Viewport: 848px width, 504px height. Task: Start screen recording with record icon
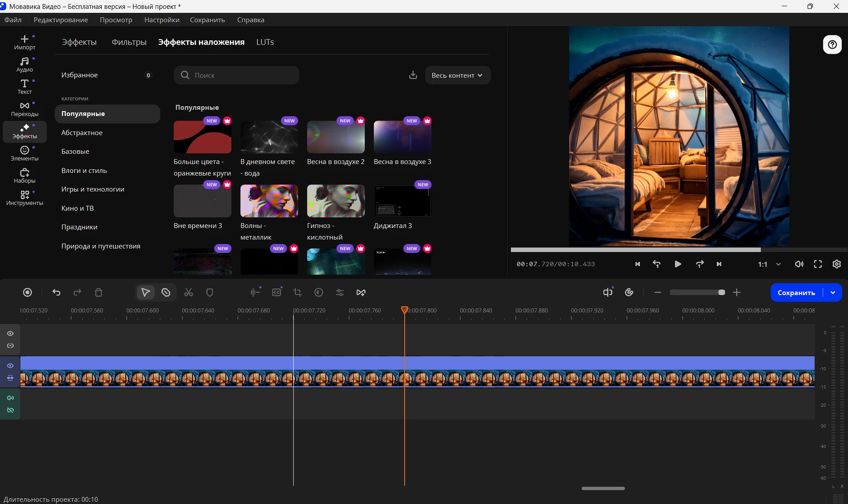tap(28, 292)
